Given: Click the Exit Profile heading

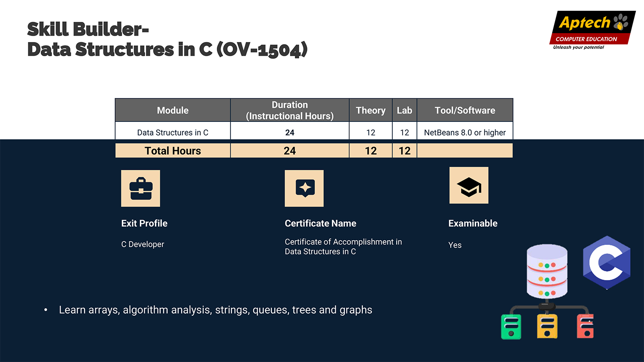Looking at the screenshot, I should 144,223.
